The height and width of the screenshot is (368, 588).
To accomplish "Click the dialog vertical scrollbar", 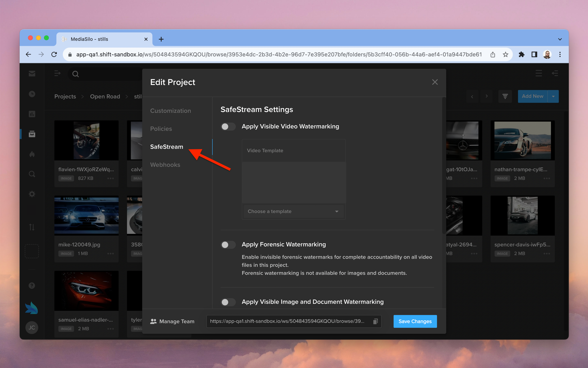I will (444, 166).
